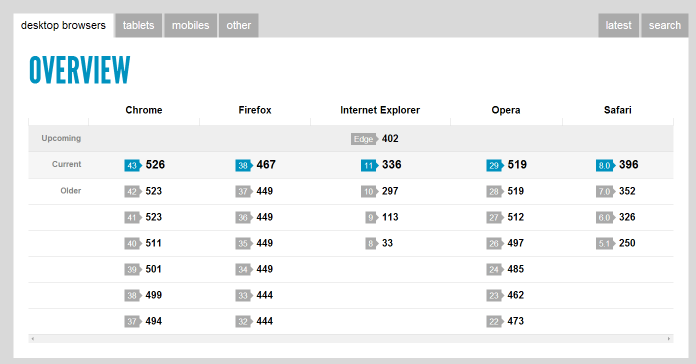Image resolution: width=696 pixels, height=364 pixels.
Task: Click the horizontal scrollbar track
Action: [x=351, y=339]
